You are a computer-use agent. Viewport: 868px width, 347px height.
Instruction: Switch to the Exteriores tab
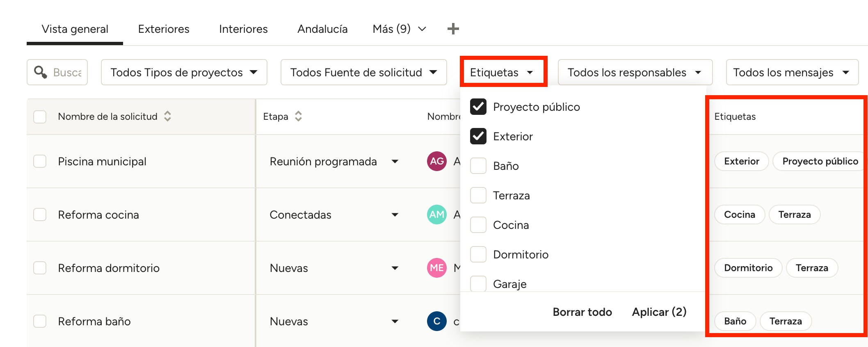164,29
